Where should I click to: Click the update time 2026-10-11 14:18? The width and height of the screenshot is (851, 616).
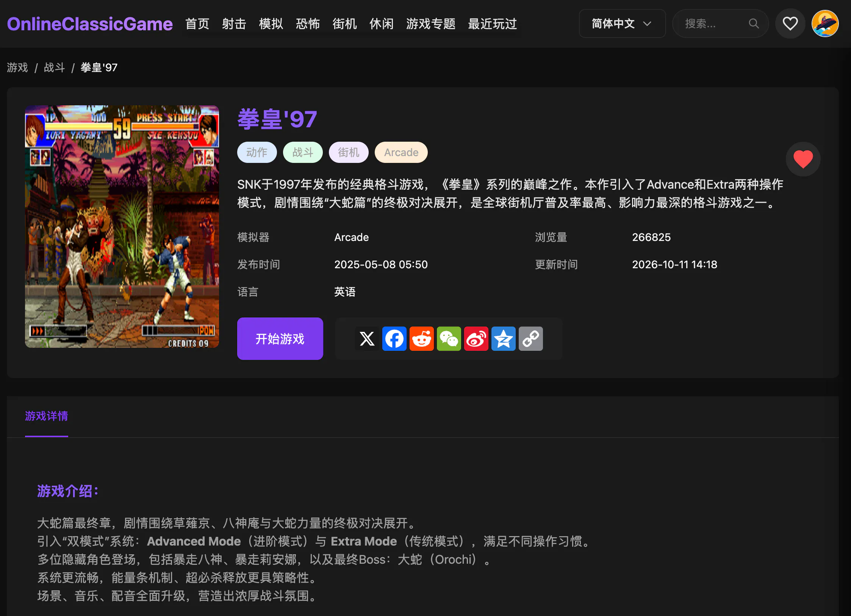pos(674,264)
